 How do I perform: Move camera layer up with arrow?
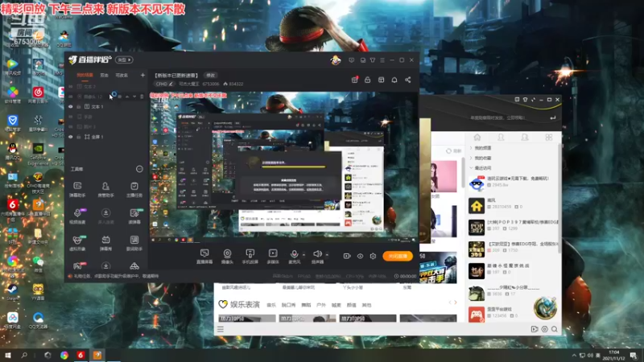(x=127, y=97)
